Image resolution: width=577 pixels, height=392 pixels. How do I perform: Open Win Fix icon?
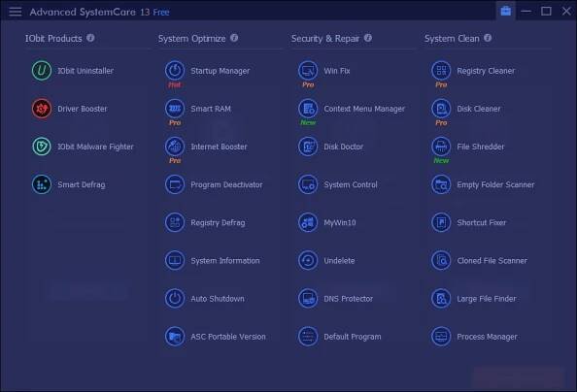[308, 71]
